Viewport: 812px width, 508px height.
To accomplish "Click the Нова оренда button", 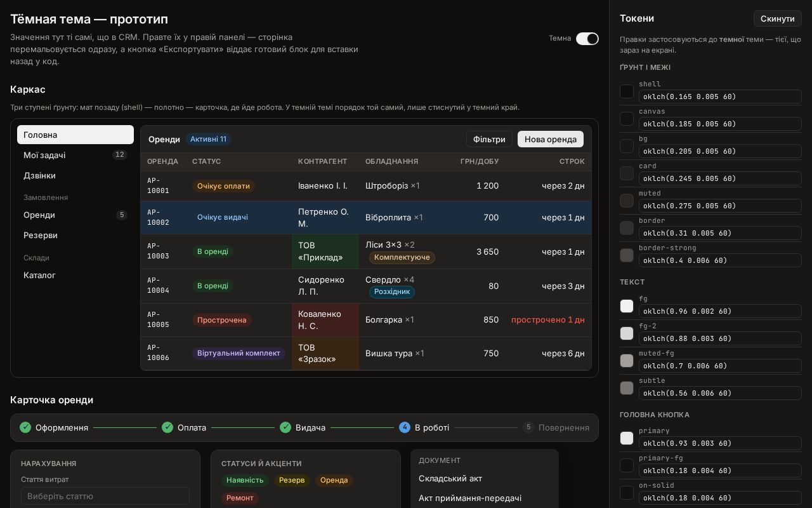I will [551, 139].
